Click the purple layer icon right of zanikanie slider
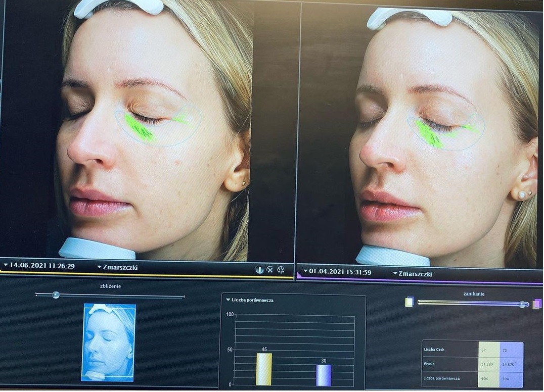Viewport: 544px width, 392px height. pyautogui.click(x=537, y=304)
